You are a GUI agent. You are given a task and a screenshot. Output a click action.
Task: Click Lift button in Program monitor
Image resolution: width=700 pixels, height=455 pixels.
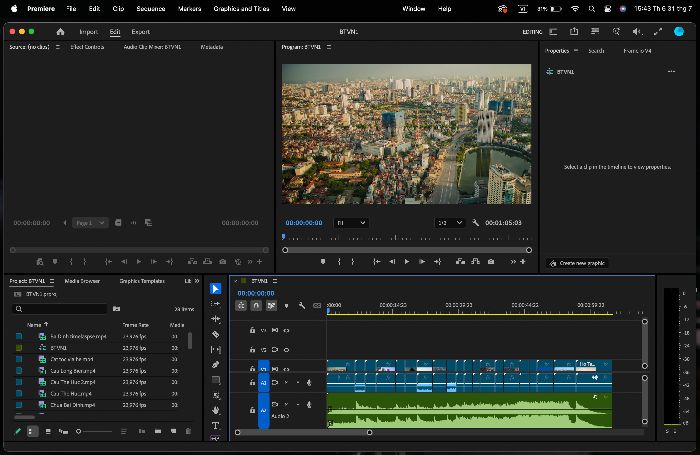tap(460, 262)
